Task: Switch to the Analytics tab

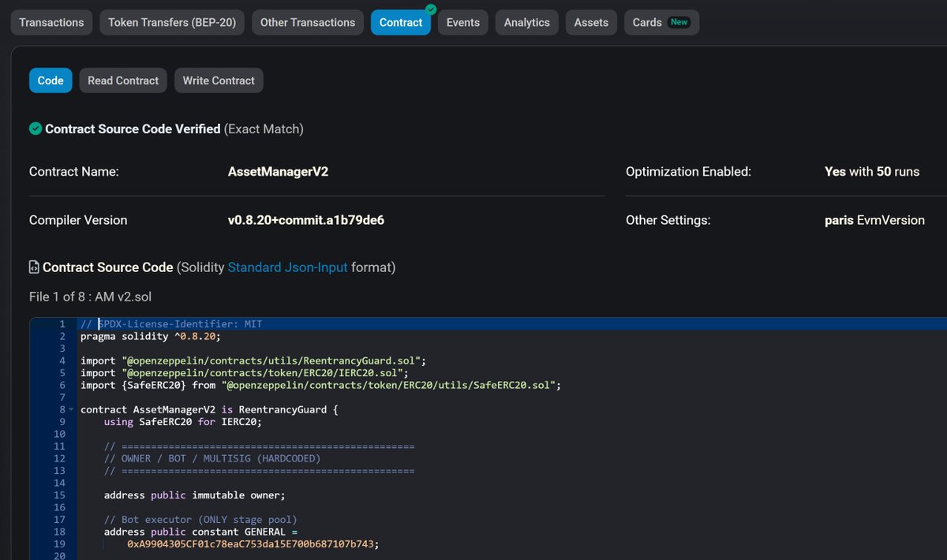Action: click(527, 22)
